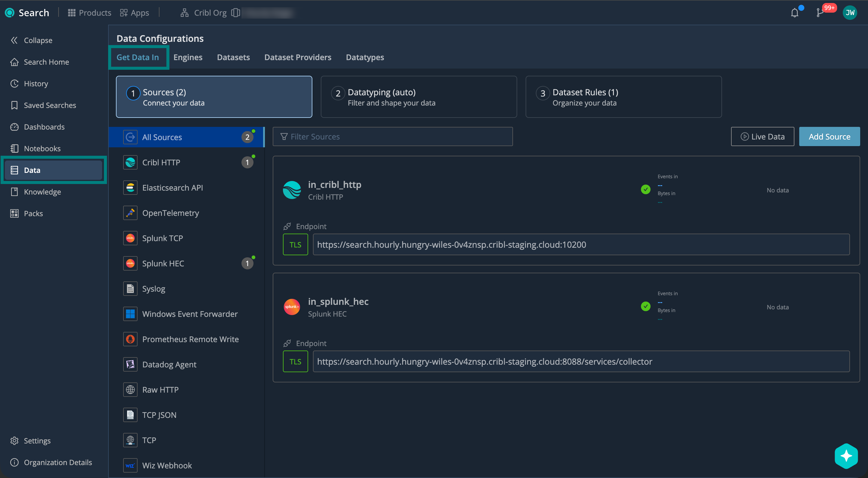Viewport: 868px width, 478px height.
Task: Click the Syslog icon
Action: point(130,288)
